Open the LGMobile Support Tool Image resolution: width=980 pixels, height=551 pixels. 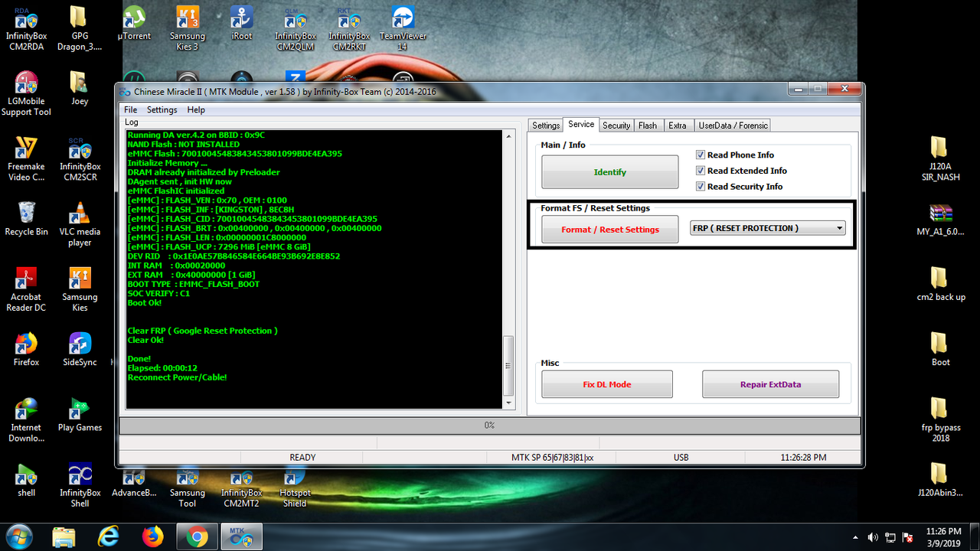point(26,84)
